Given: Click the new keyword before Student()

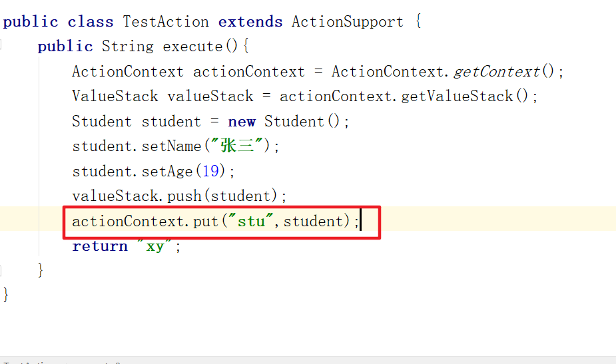Looking at the screenshot, I should (241, 122).
